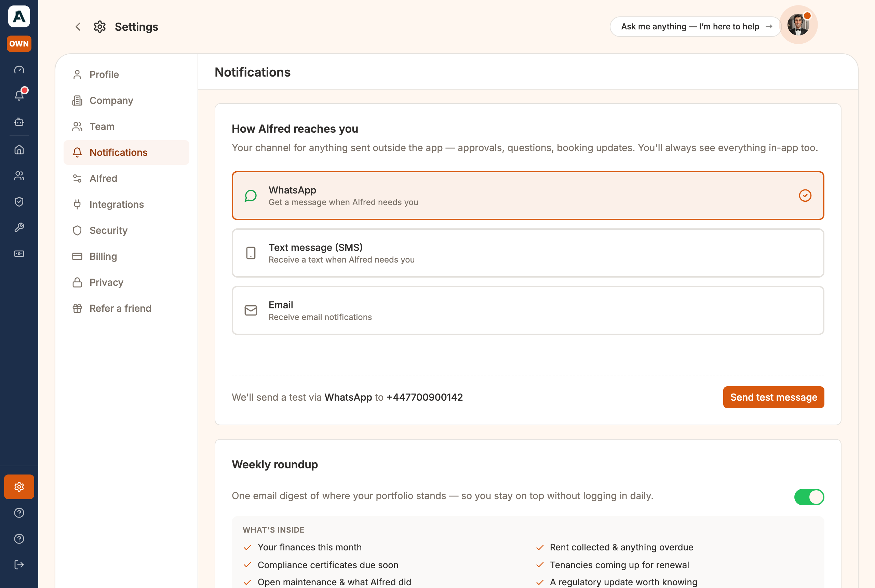
Task: Click the gear icon next to Settings title
Action: tap(100, 27)
